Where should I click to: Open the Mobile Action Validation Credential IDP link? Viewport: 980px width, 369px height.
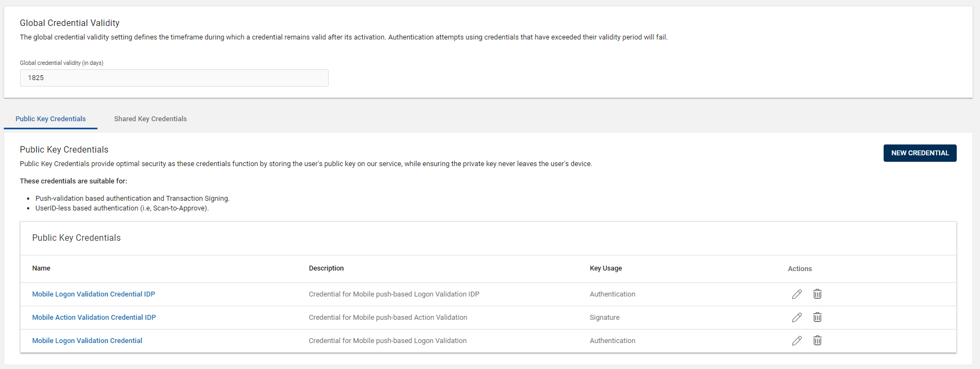pyautogui.click(x=94, y=318)
